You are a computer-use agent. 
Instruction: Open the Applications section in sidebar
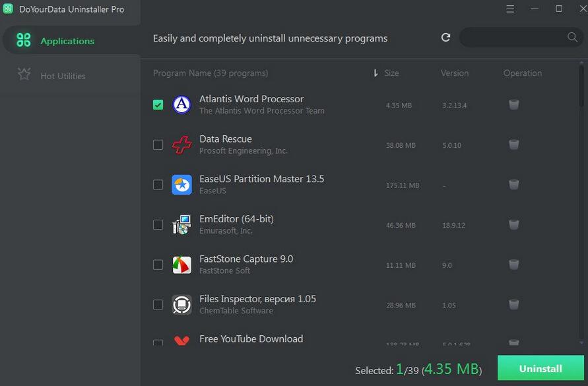(x=71, y=40)
